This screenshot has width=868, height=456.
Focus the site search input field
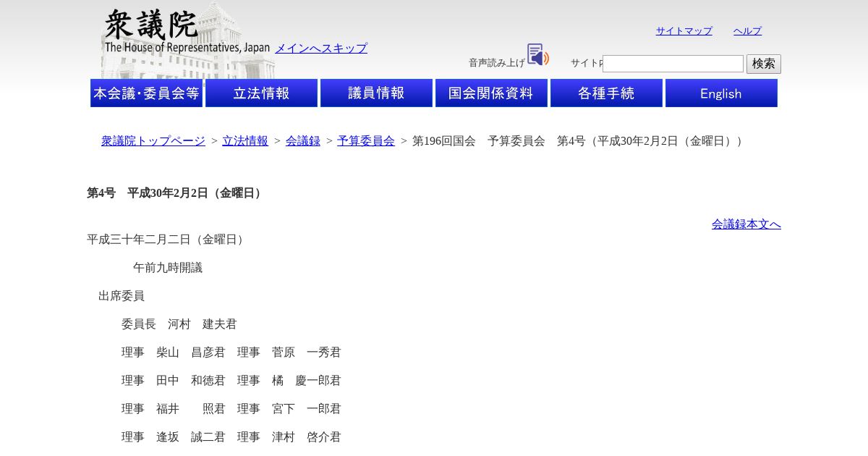(x=673, y=64)
